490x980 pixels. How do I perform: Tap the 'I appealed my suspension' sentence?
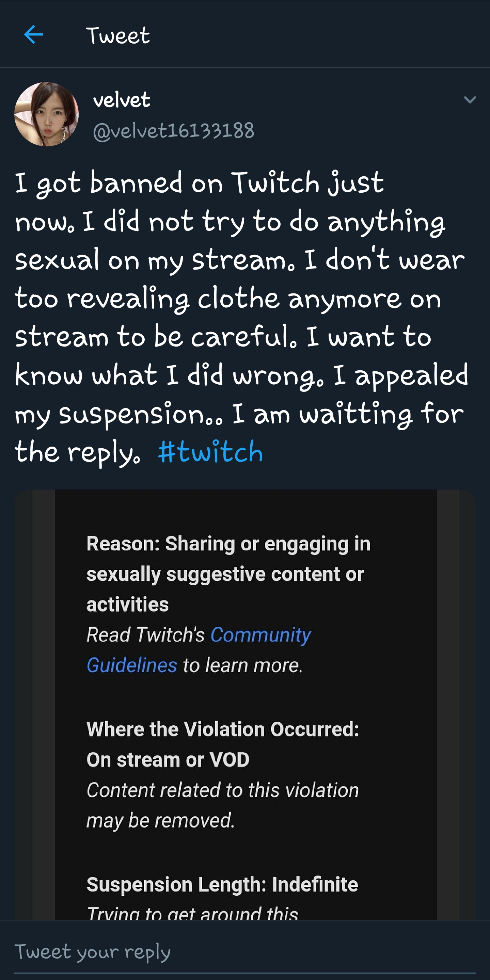(x=399, y=375)
